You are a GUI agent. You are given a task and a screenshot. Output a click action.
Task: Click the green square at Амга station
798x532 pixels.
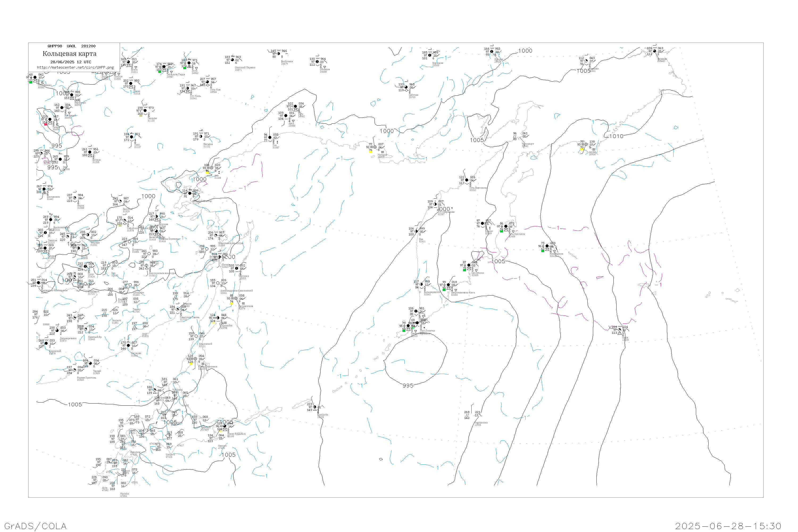(x=185, y=68)
